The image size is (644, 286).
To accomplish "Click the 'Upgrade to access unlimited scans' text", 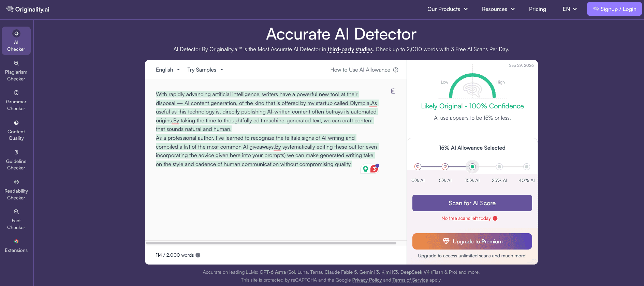I will 472,256.
